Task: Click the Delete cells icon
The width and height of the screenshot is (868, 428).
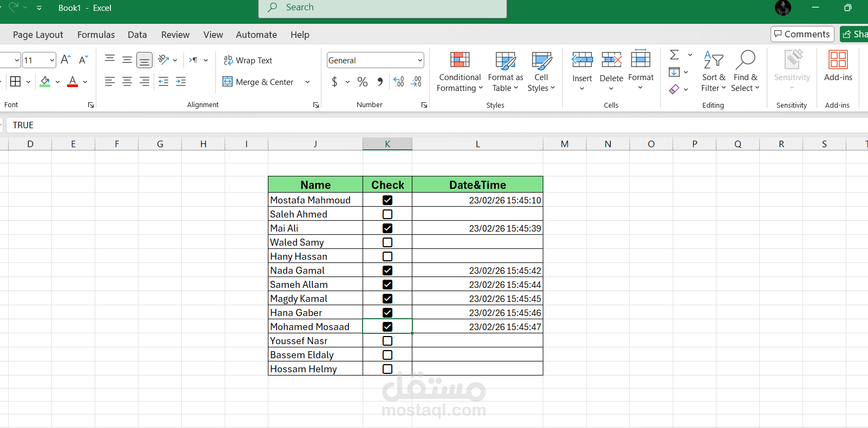Action: tap(611, 60)
